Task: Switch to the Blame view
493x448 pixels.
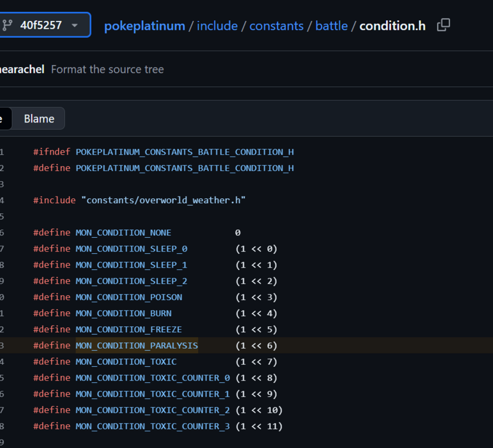Action: [x=39, y=119]
